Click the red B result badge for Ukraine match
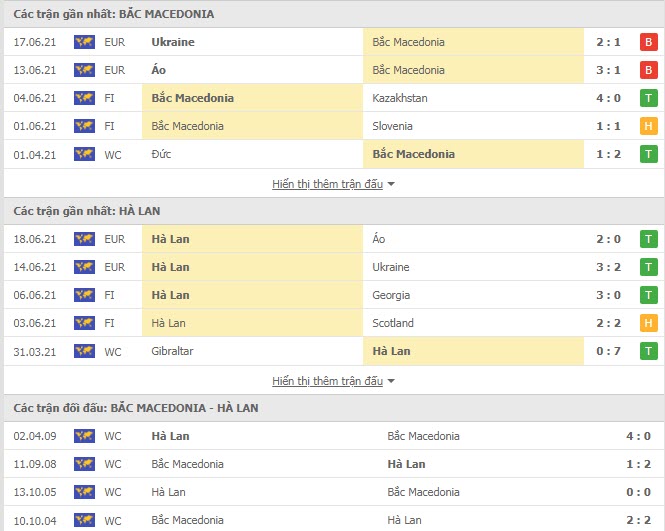 [648, 42]
